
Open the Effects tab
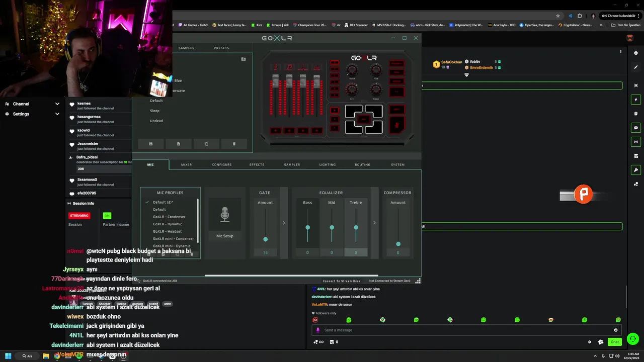coord(257,164)
